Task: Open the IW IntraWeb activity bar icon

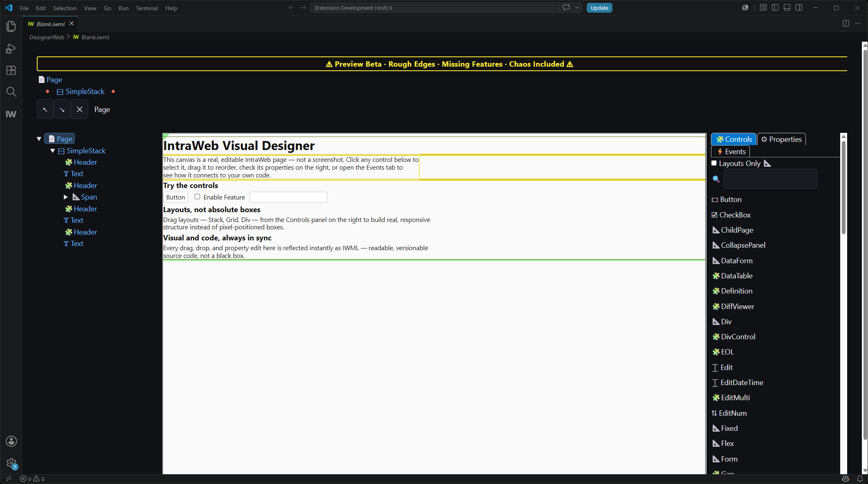Action: point(11,114)
